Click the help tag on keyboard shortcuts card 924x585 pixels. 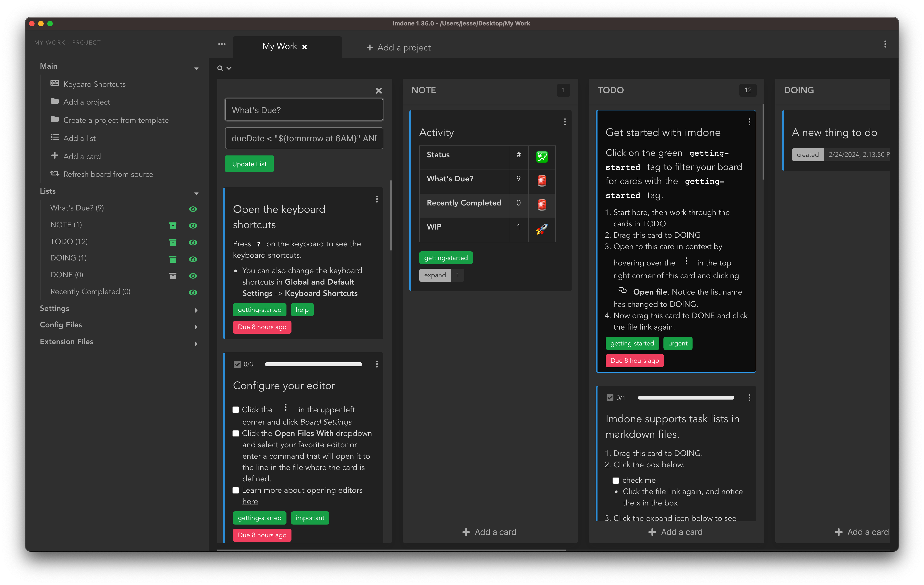click(x=302, y=310)
